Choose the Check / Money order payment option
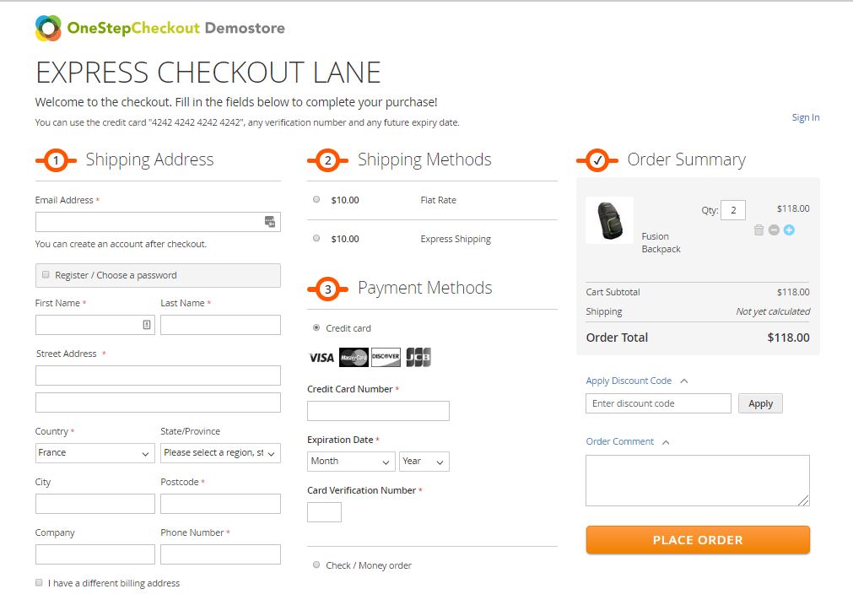 [x=316, y=565]
